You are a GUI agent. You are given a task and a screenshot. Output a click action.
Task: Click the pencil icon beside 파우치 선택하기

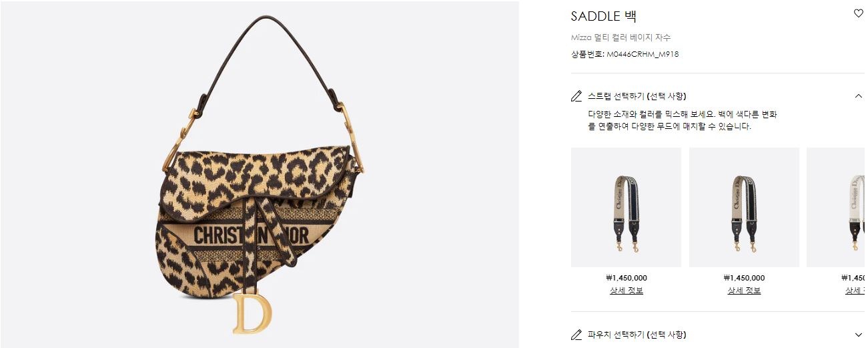[x=576, y=335]
